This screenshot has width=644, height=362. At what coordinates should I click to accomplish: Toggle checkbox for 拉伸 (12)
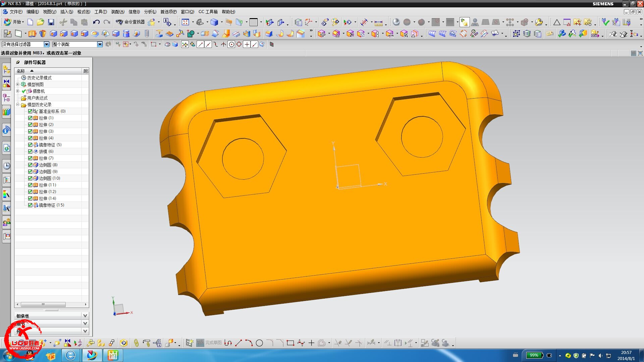30,192
